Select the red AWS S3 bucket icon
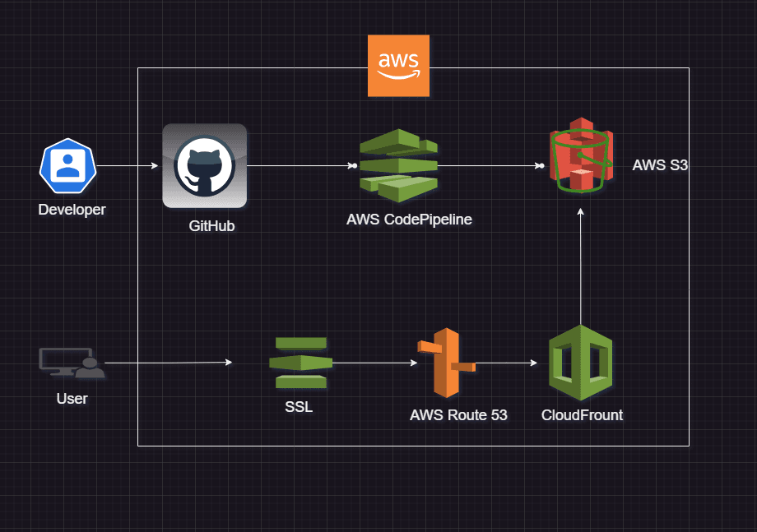This screenshot has height=532, width=757. (581, 155)
